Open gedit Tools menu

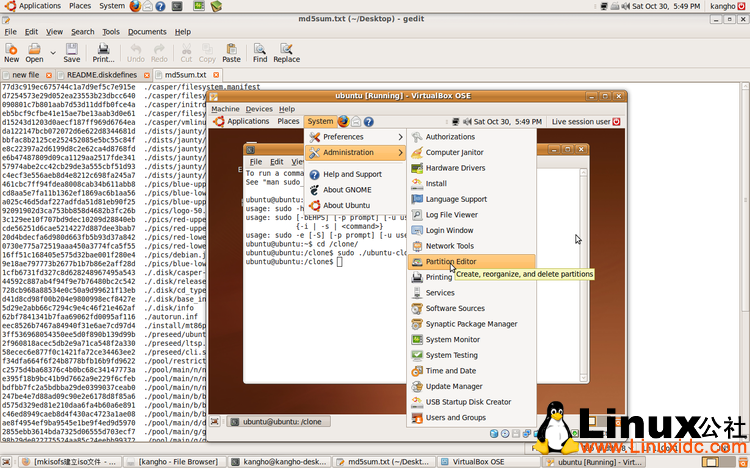click(x=111, y=32)
